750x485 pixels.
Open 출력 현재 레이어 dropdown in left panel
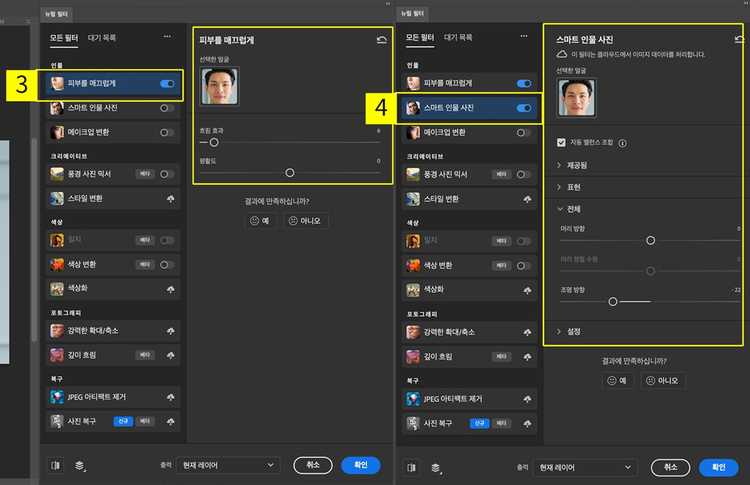228,465
